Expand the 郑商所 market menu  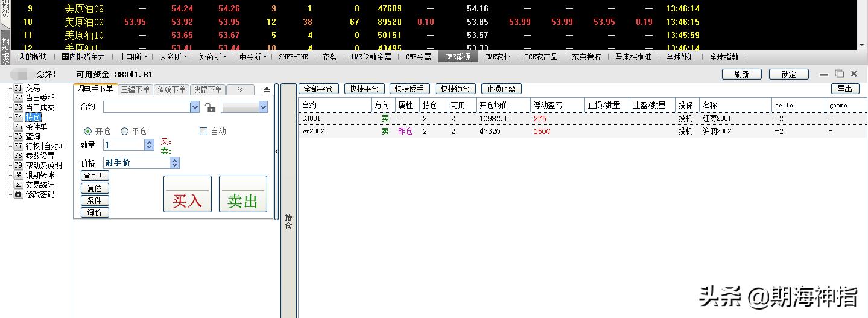click(x=213, y=57)
